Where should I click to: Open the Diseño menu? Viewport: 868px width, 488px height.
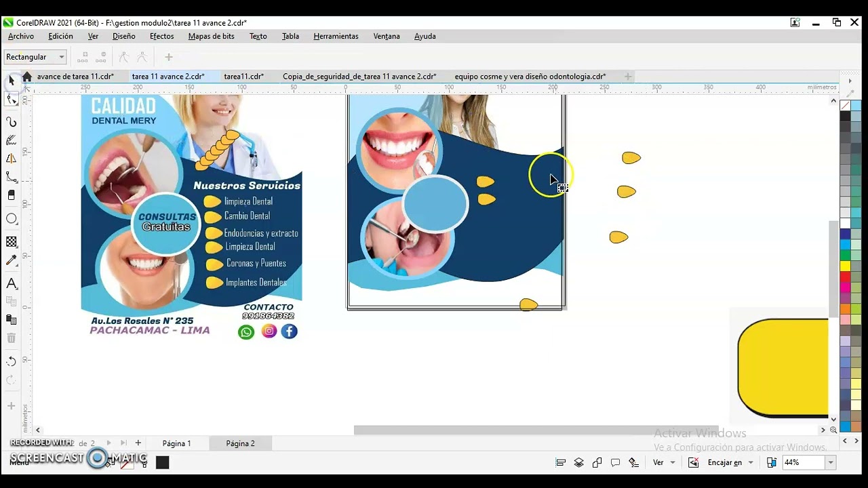[x=124, y=37]
